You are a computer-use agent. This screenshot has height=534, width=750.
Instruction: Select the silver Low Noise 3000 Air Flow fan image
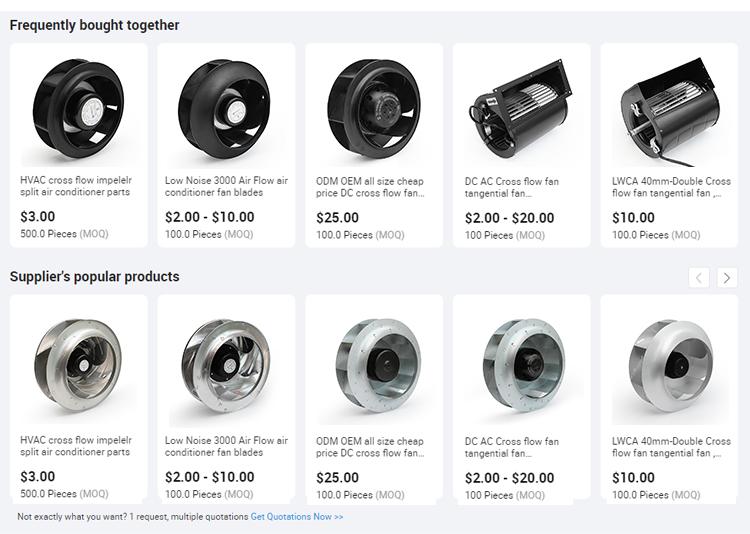tap(226, 366)
